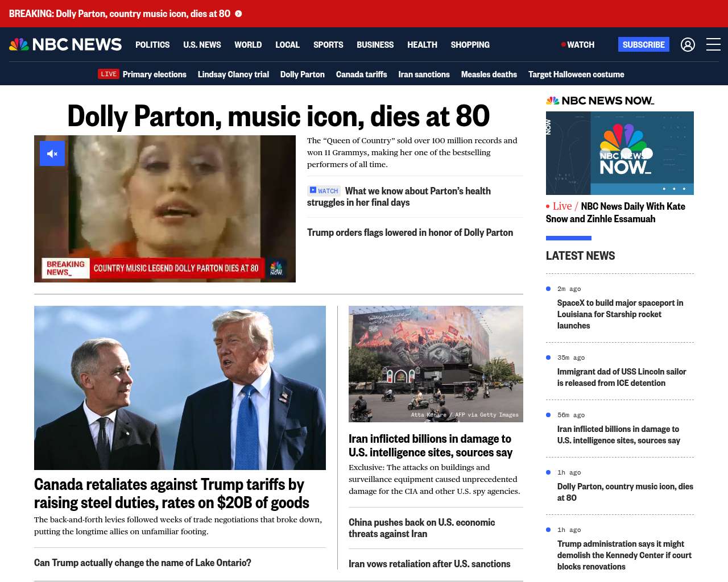
Task: Play the Dolly Parton breaking news video
Action: (x=165, y=209)
